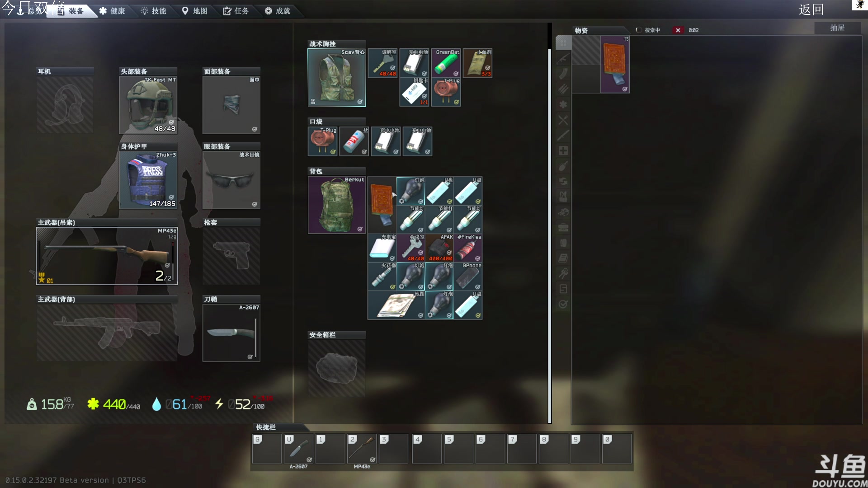Click the keys filter icon
This screenshot has height=488, width=868.
(x=563, y=273)
